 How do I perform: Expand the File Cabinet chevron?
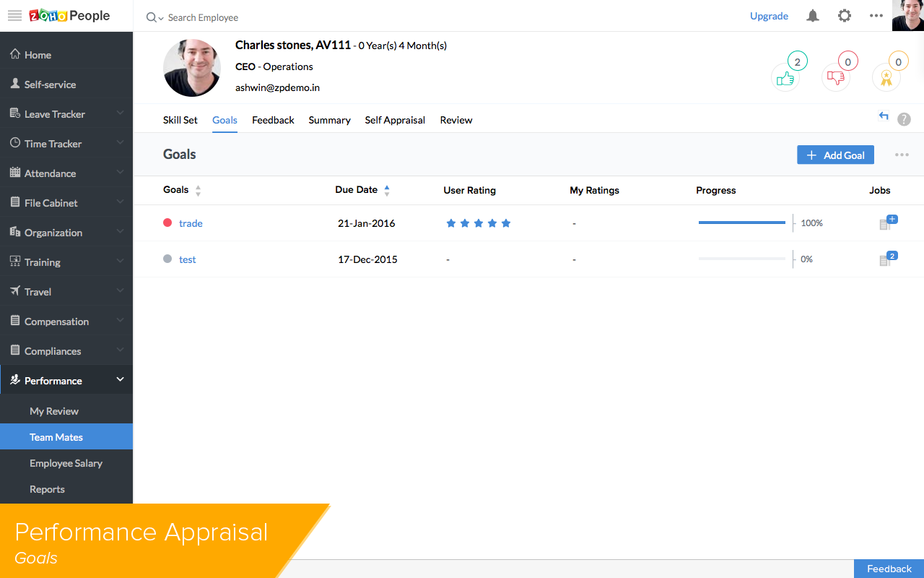[120, 202]
